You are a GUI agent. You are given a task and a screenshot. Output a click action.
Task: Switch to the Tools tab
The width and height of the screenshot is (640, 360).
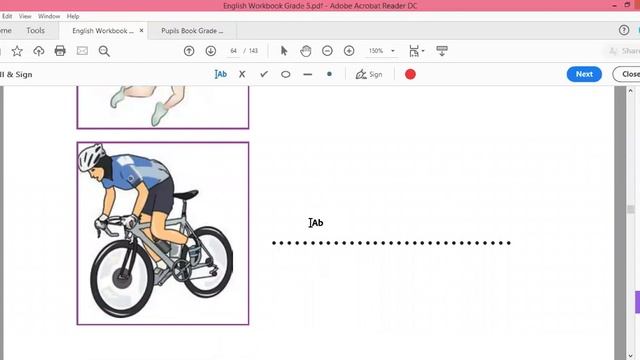pyautogui.click(x=36, y=31)
